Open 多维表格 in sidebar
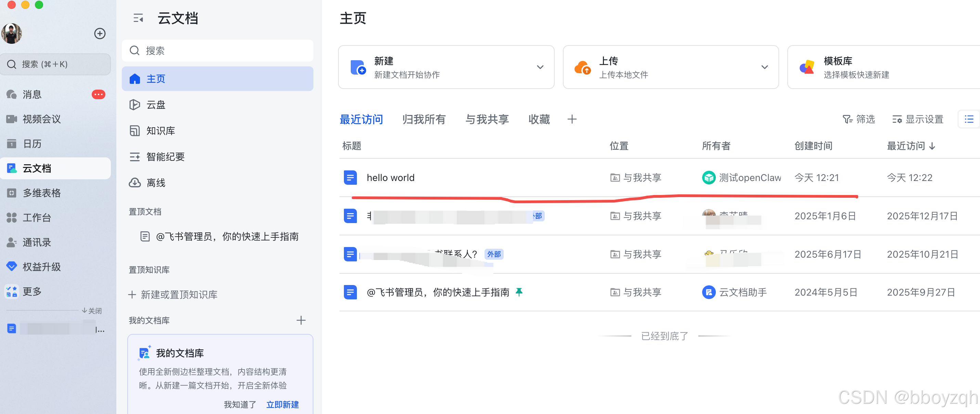This screenshot has width=980, height=414. pos(41,193)
